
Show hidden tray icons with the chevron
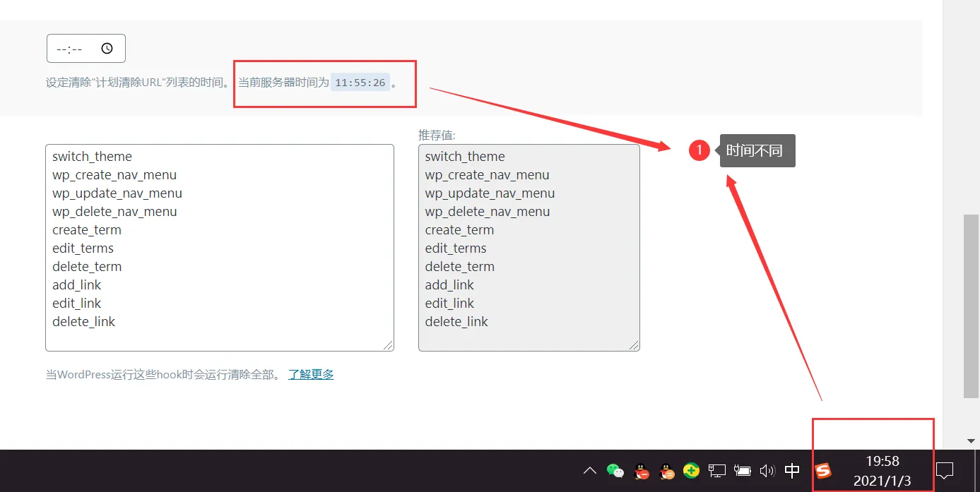[590, 471]
